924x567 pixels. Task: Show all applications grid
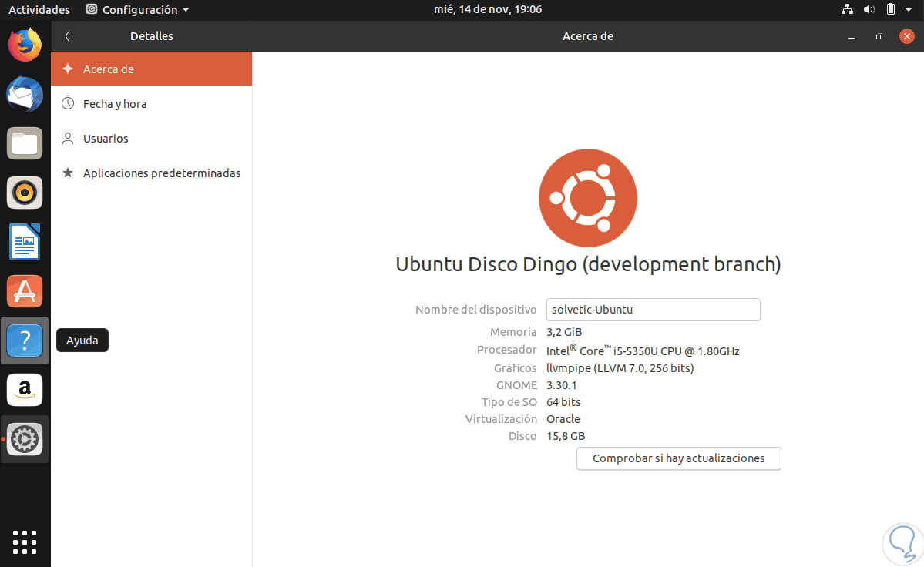25,542
